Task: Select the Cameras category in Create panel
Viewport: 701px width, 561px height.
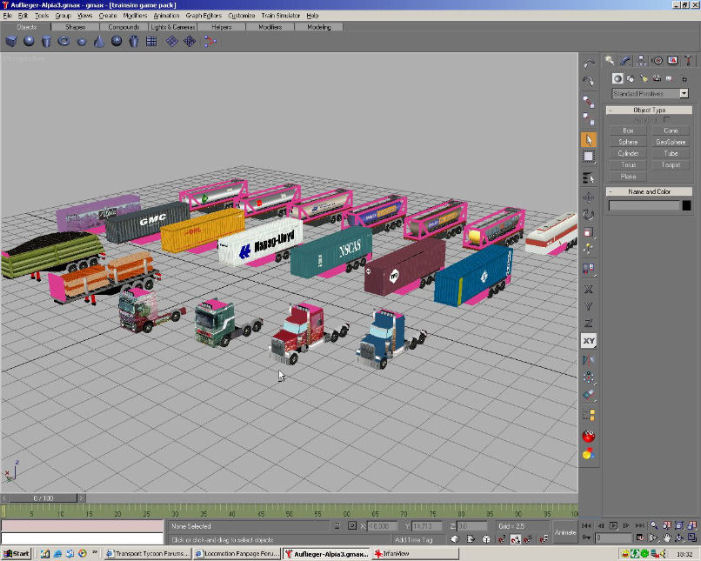Action: pyautogui.click(x=657, y=79)
